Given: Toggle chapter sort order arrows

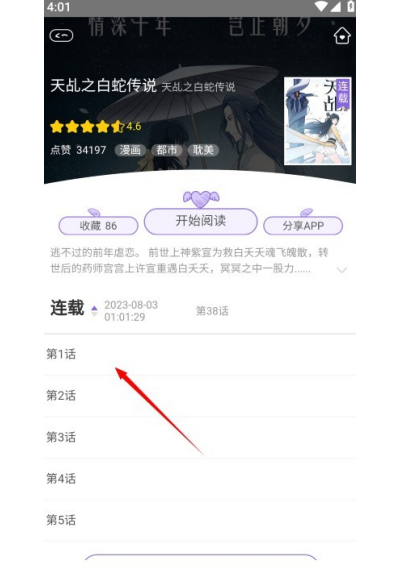Looking at the screenshot, I should [x=94, y=311].
